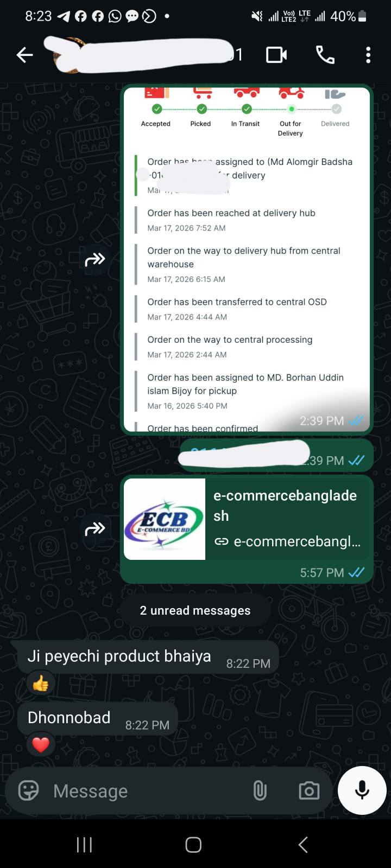Screen dimensions: 391x868
Task: Tap the thumbs up reaction
Action: point(41,684)
